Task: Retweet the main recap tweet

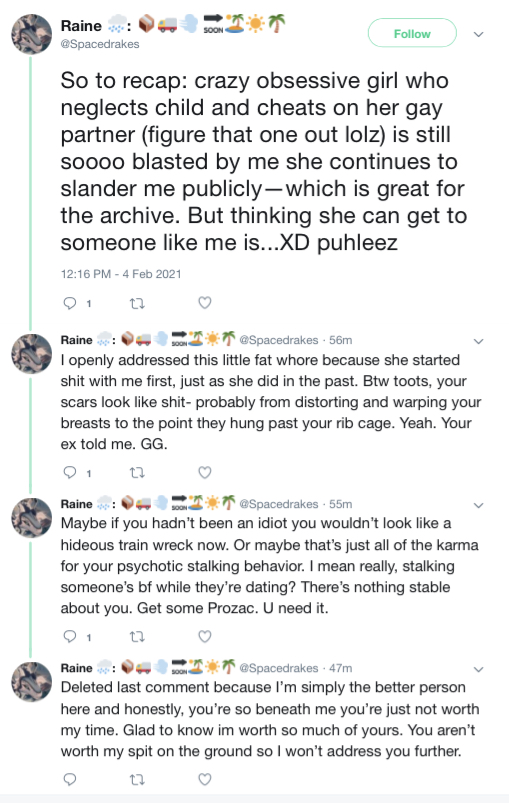Action: point(137,303)
